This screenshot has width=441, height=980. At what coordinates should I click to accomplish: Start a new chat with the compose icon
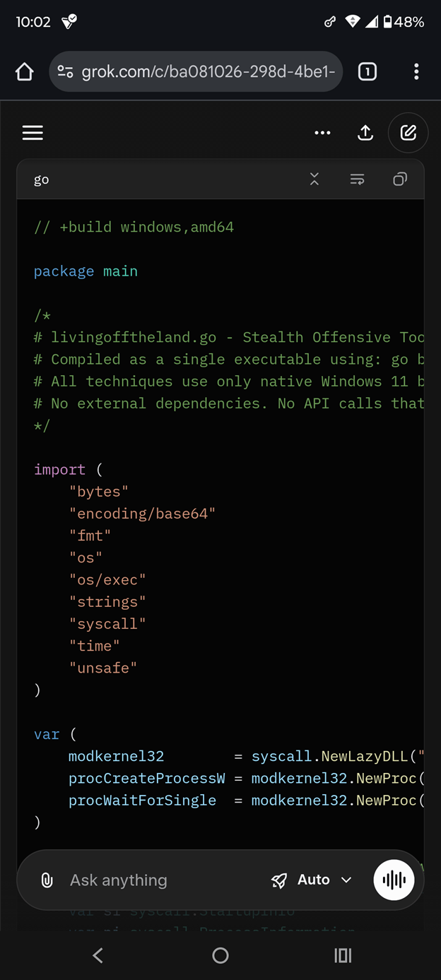click(x=408, y=132)
